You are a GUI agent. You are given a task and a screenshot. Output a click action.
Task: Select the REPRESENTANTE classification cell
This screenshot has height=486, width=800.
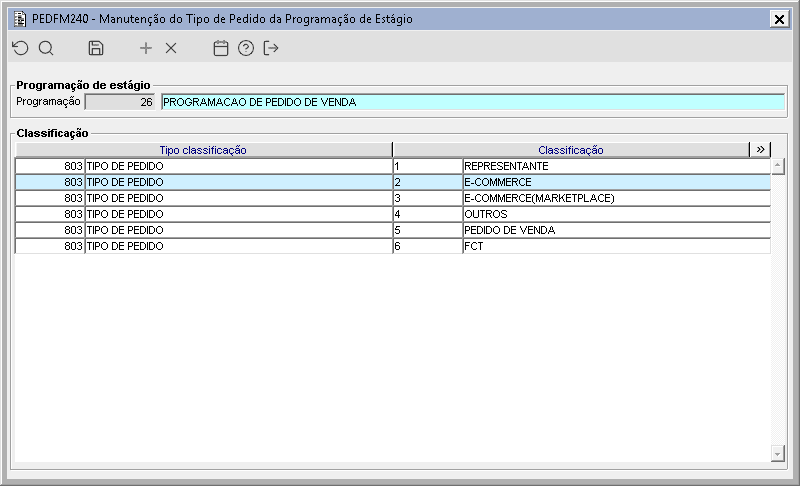tap(616, 166)
